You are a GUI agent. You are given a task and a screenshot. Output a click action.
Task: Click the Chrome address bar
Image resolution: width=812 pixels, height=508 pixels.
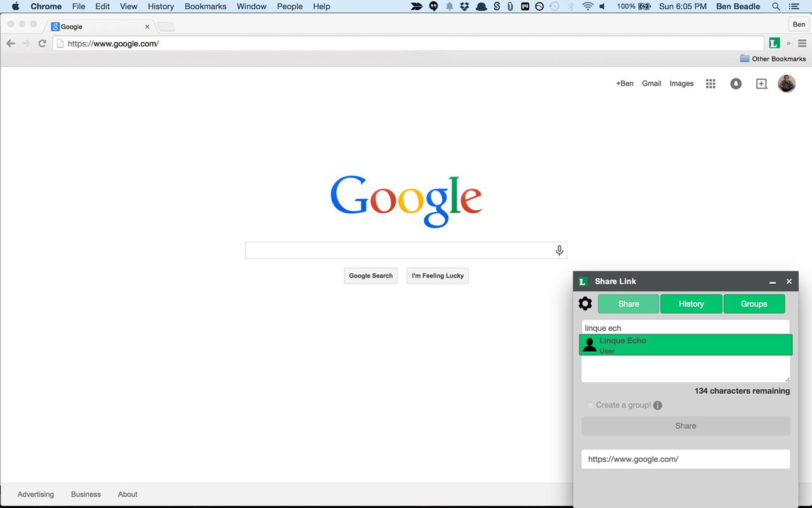tap(408, 43)
